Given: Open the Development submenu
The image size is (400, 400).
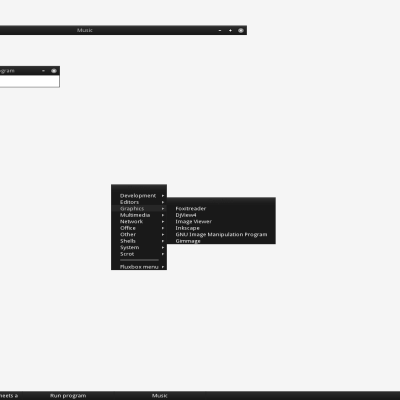Looking at the screenshot, I should tap(139, 196).
